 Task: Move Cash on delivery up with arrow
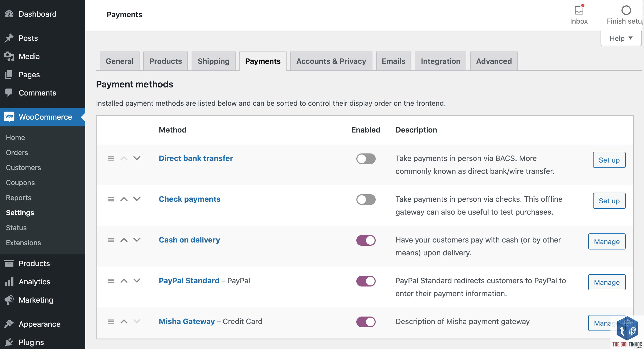point(124,240)
